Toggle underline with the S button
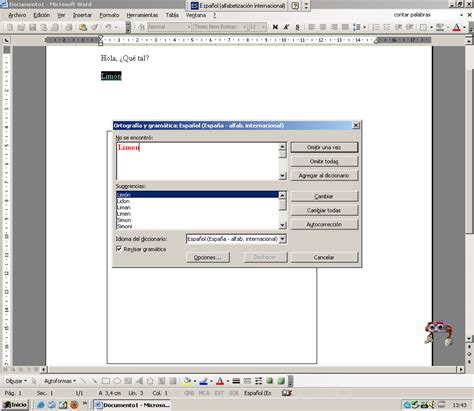 point(297,27)
